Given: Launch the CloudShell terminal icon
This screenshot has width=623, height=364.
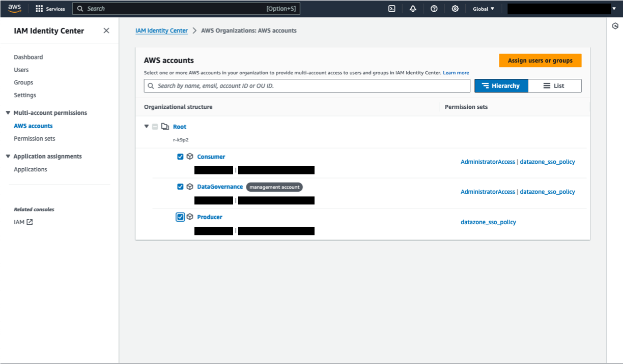Looking at the screenshot, I should [392, 9].
